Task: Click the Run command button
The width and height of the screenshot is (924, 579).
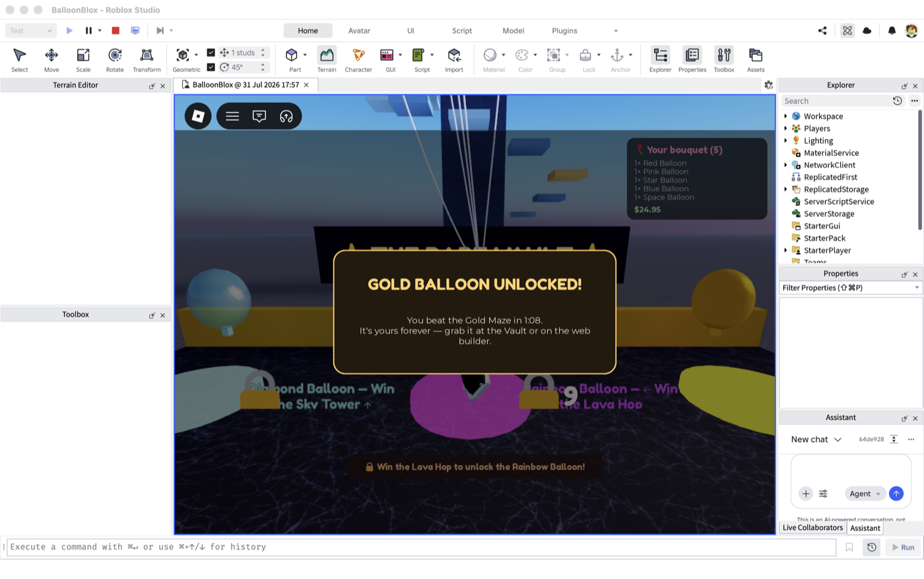Action: 903,547
